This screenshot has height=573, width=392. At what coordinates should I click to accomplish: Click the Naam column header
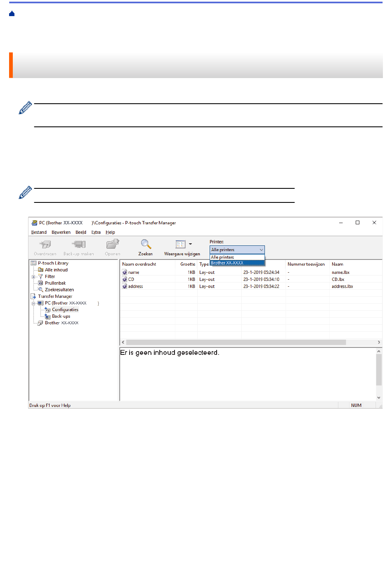click(x=356, y=264)
